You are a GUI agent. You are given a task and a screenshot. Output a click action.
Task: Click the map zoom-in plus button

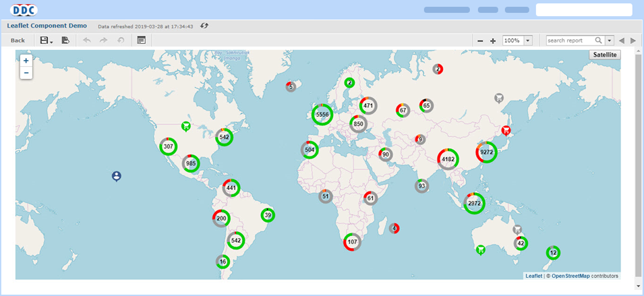tap(26, 61)
